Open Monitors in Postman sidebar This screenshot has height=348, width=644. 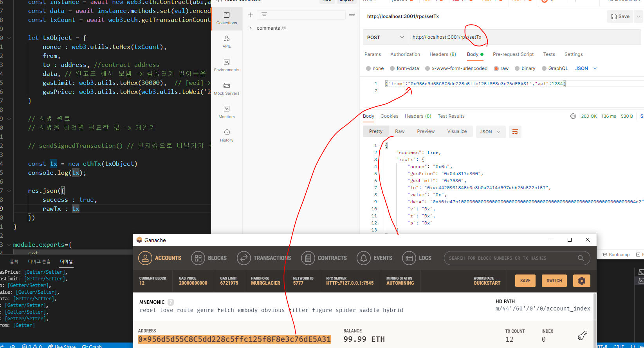coord(227,112)
